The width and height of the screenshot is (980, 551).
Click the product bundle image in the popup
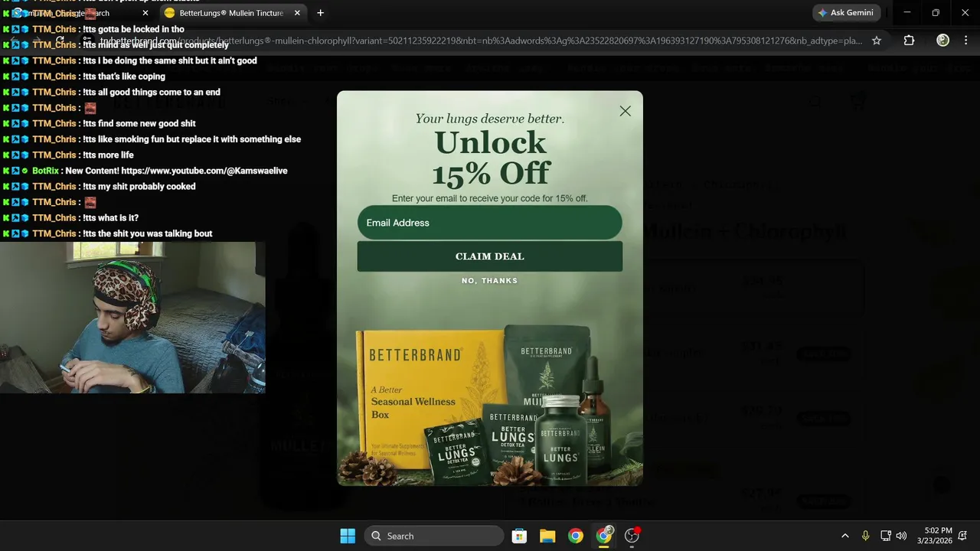click(x=489, y=404)
